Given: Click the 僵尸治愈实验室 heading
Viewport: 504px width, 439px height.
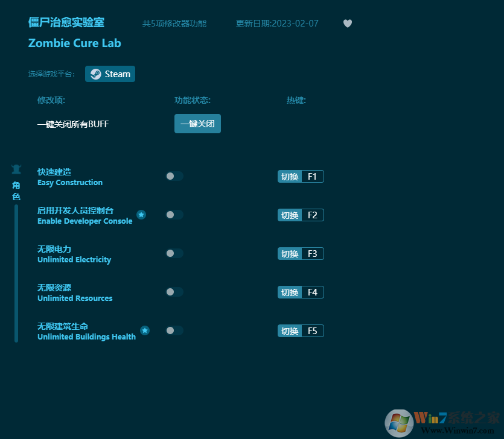Looking at the screenshot, I should click(x=66, y=22).
